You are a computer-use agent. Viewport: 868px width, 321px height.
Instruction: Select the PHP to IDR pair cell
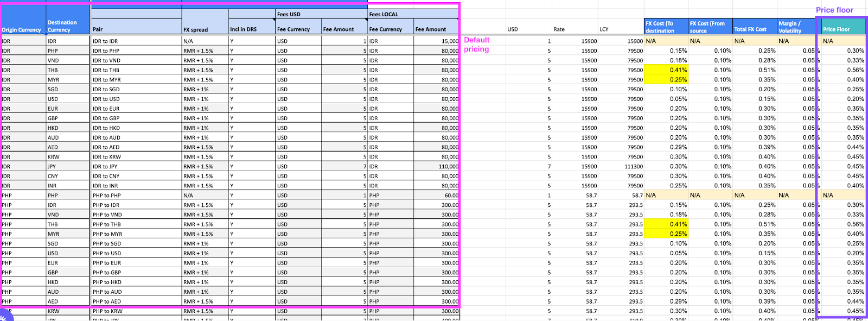pos(136,205)
